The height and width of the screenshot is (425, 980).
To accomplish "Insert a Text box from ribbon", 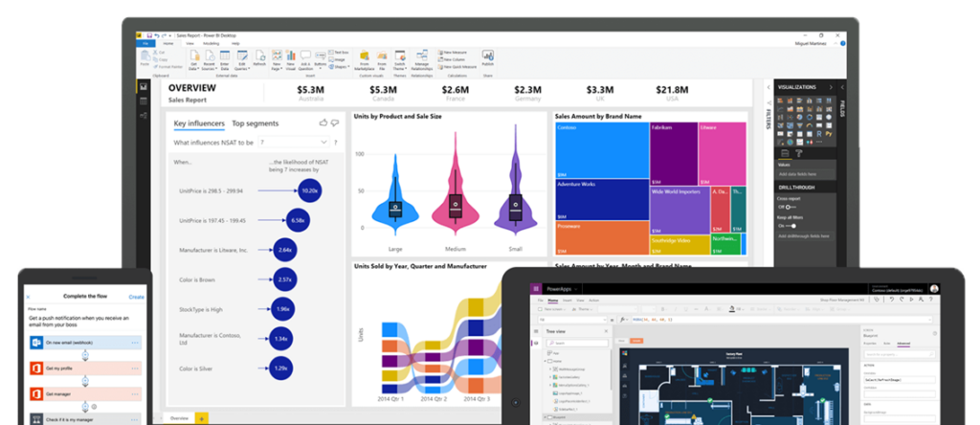I will 340,53.
